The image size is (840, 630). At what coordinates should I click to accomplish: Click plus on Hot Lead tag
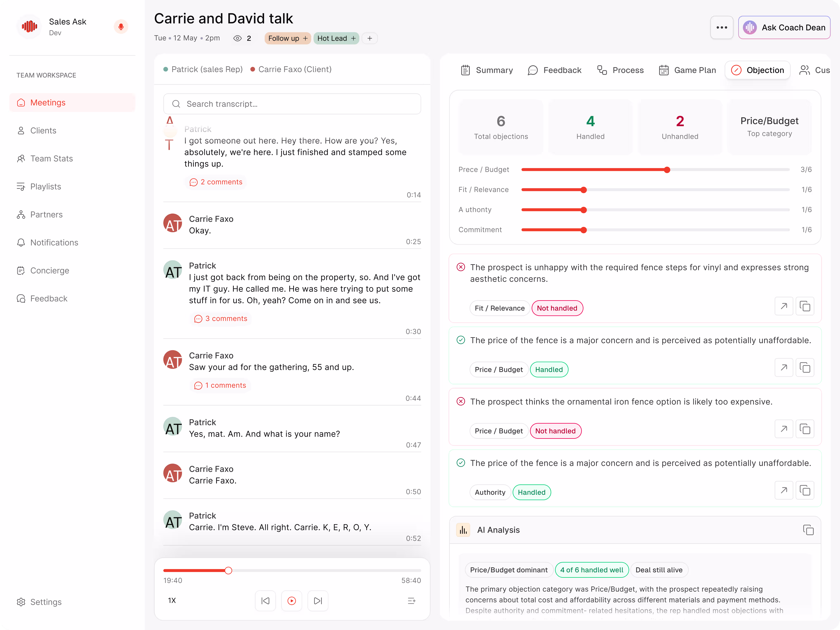coord(353,38)
